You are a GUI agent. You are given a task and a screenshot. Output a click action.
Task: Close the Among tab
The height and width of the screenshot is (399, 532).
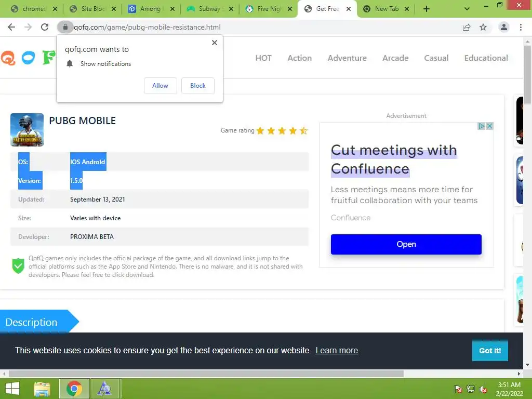click(x=172, y=9)
